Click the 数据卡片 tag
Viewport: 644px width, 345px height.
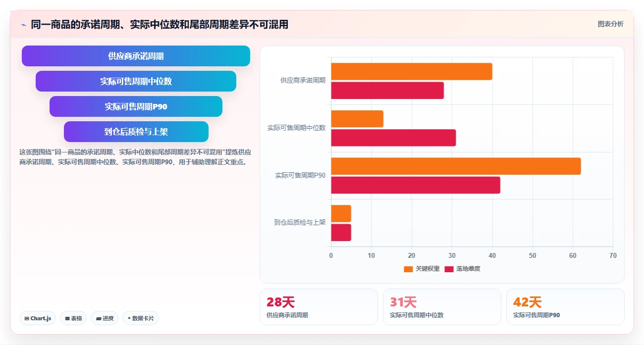[141, 318]
